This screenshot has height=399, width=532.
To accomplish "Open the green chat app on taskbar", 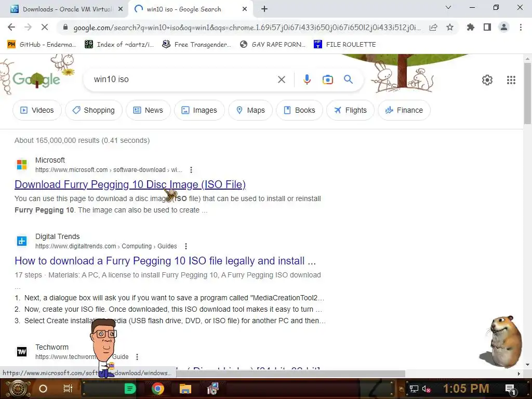I will click(x=130, y=389).
